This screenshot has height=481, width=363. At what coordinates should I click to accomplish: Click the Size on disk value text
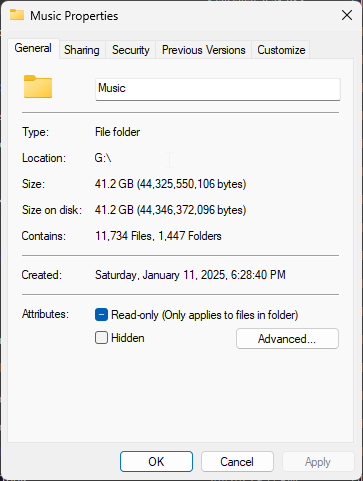(x=170, y=210)
